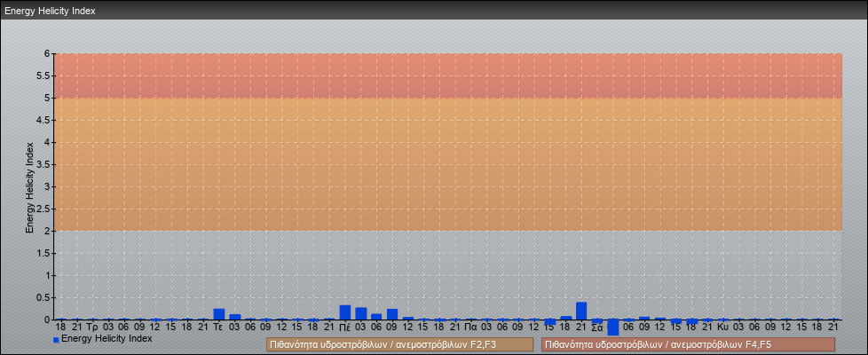Click the Τρ day label on x-axis
This screenshot has height=355, width=868.
point(92,327)
